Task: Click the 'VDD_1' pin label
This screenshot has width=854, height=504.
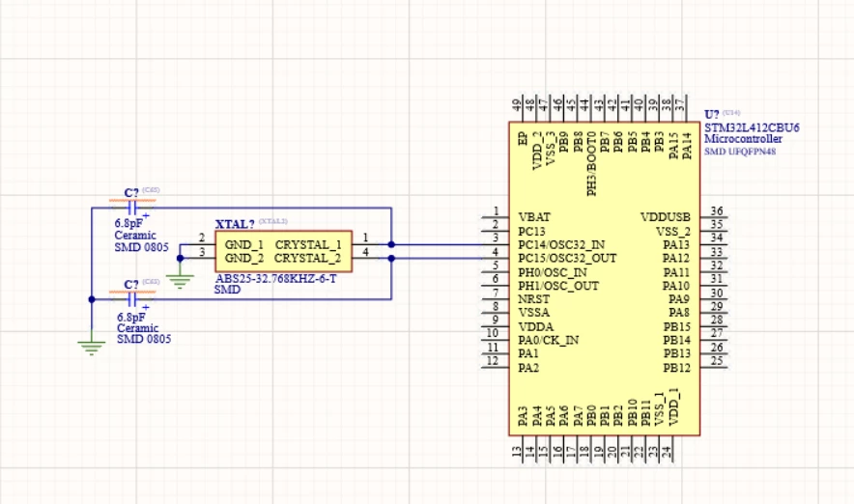Action: coord(673,407)
